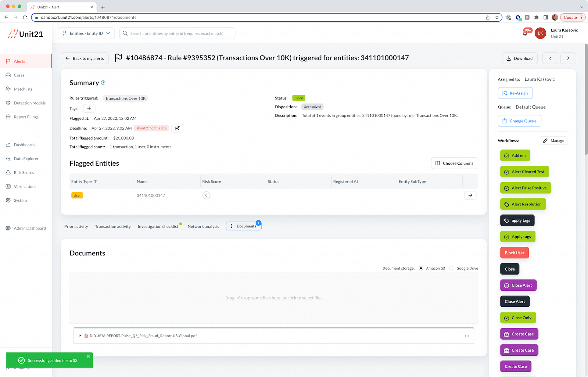Click the file drop zone to upload
The height and width of the screenshot is (377, 588).
(x=274, y=298)
